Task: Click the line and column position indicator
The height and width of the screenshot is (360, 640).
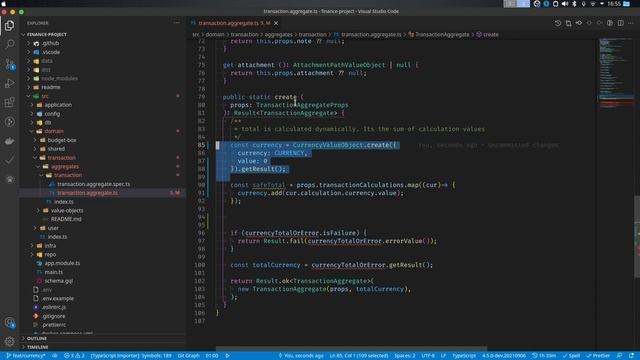Action: pyautogui.click(x=359, y=356)
